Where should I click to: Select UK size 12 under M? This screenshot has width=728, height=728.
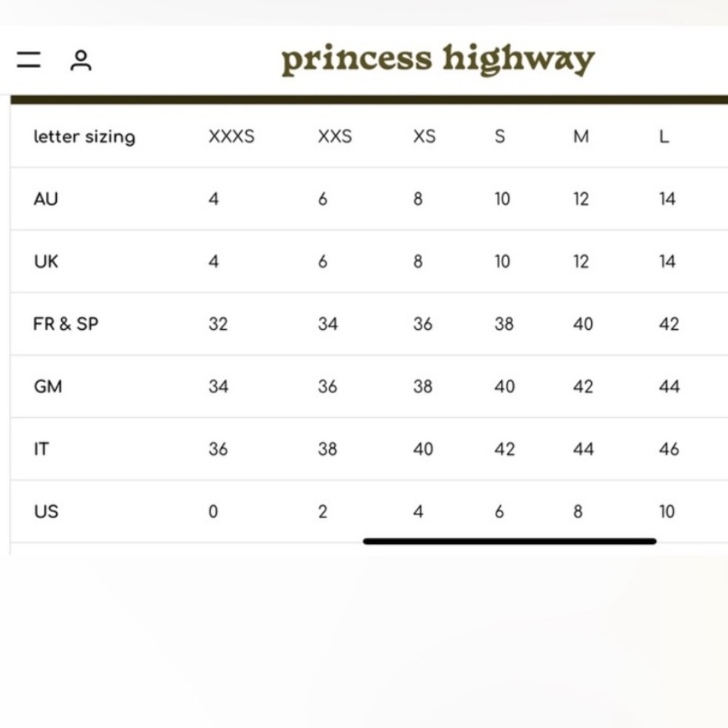581,262
